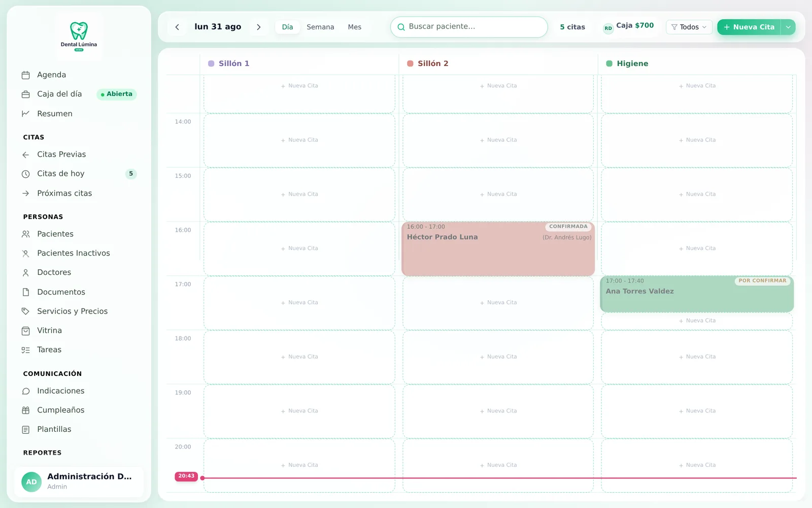The image size is (812, 508).
Task: Click the Doctores person icon
Action: 26,273
